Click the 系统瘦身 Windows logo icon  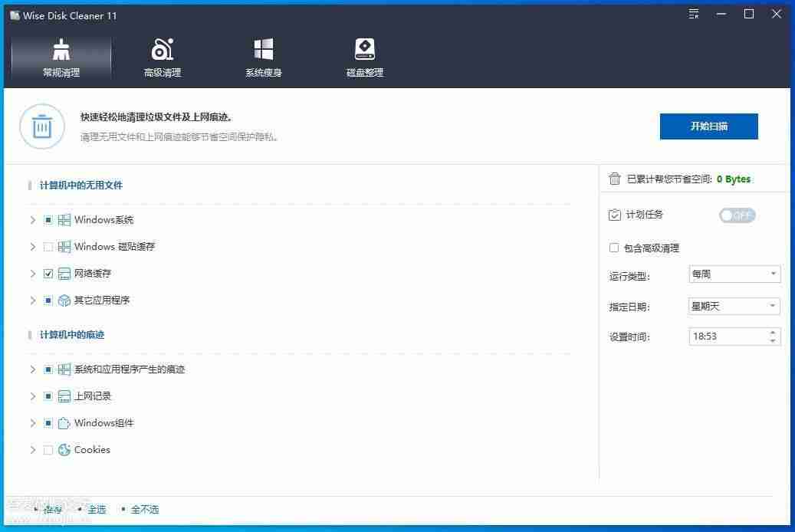[264, 50]
